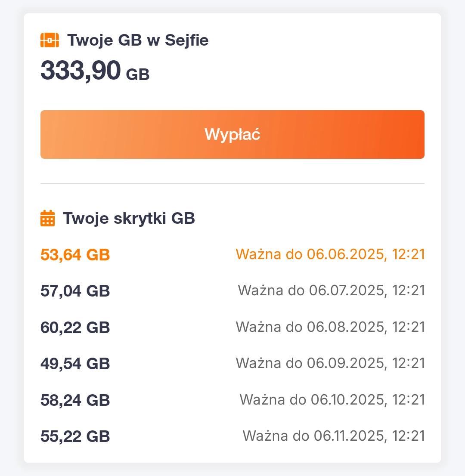Click the expiry date 06.11.2025, 12:21
Image resolution: width=465 pixels, height=476 pixels.
(x=334, y=436)
